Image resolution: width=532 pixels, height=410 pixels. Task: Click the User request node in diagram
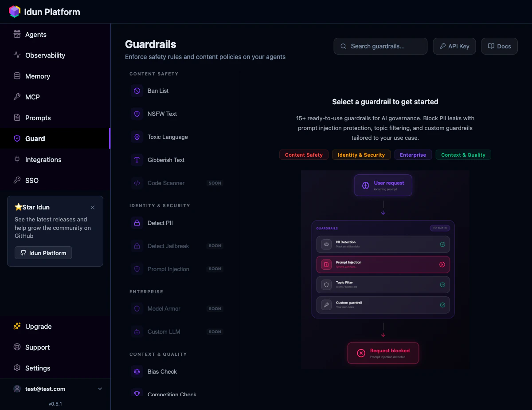[383, 185]
